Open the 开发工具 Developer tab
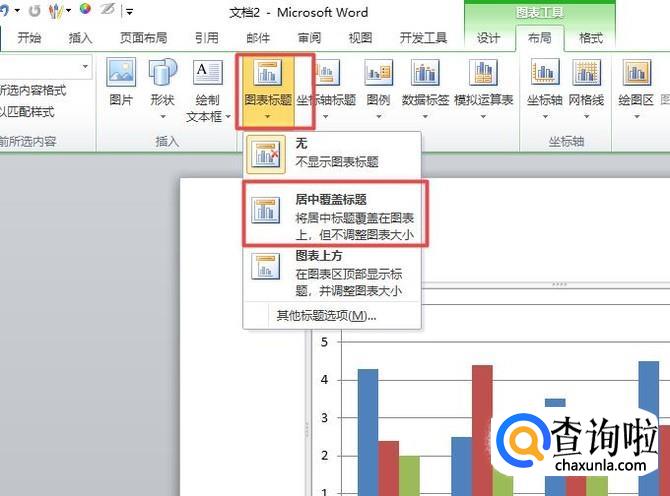 click(423, 38)
